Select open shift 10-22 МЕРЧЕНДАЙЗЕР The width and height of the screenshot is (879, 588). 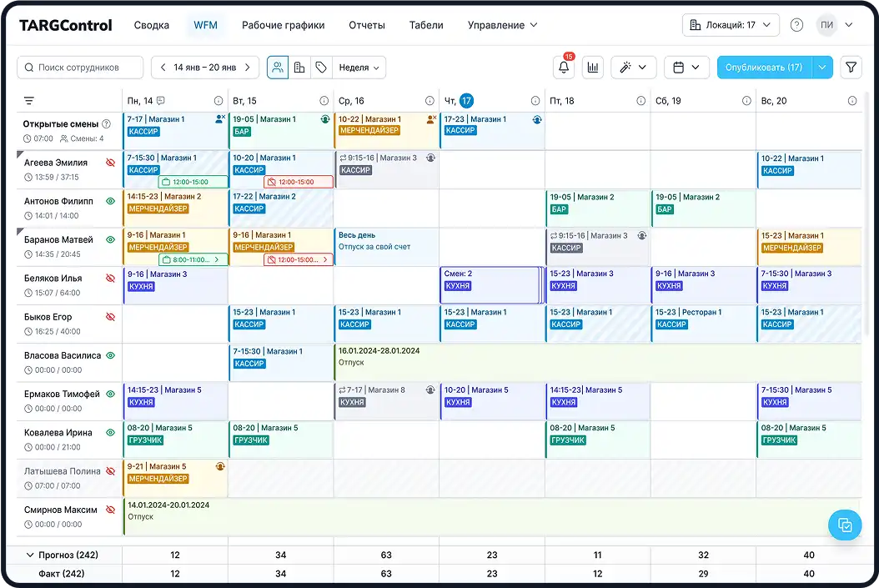386,130
